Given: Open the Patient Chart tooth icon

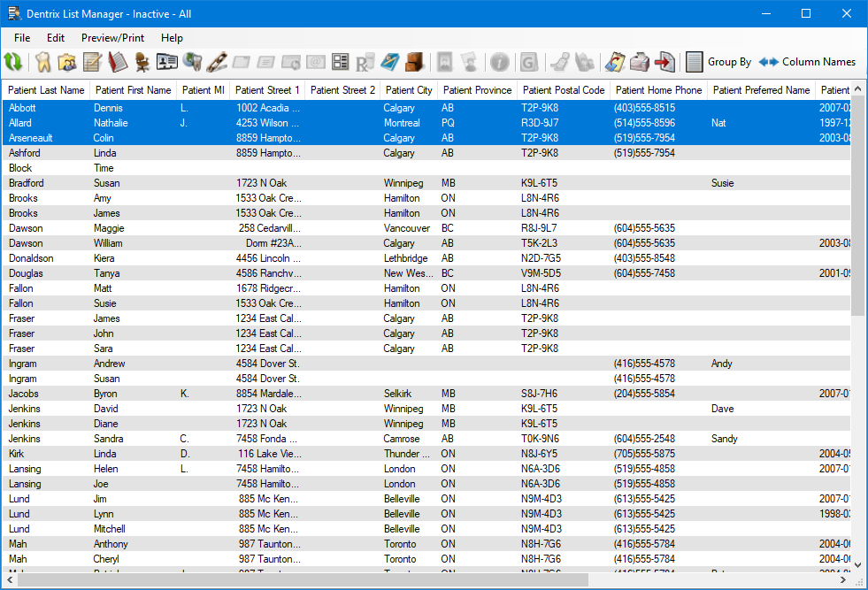Looking at the screenshot, I should [42, 61].
